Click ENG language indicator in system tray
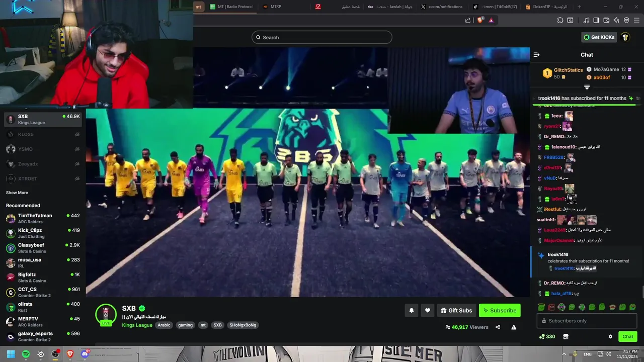The image size is (644, 362). [587, 354]
